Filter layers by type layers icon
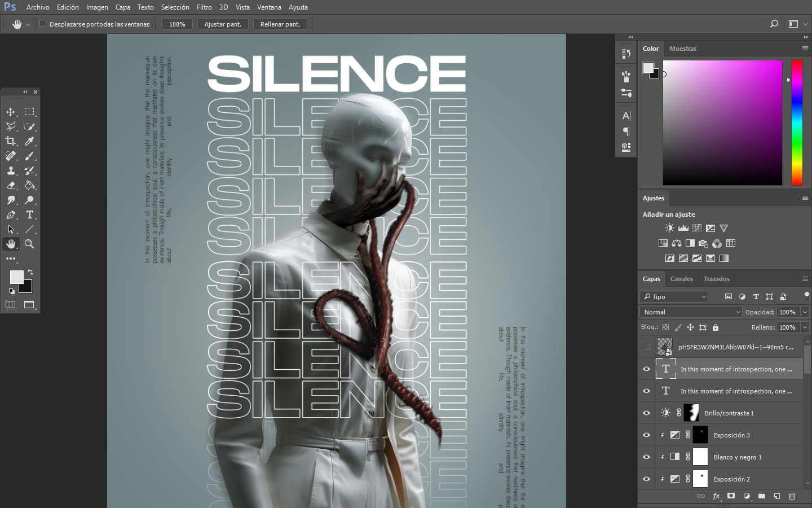The height and width of the screenshot is (508, 812). [x=756, y=296]
